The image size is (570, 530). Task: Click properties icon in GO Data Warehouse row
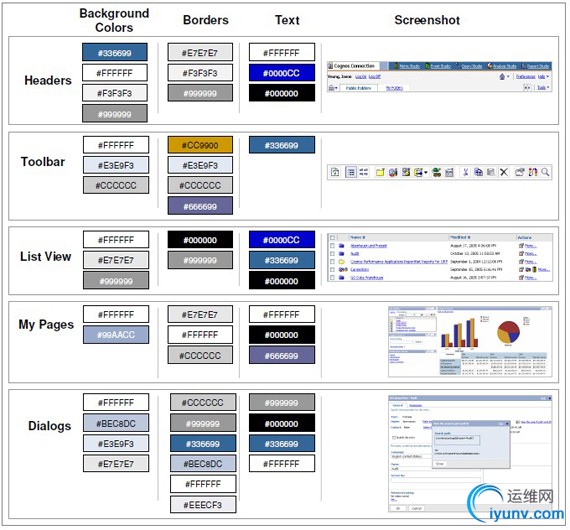coord(521,278)
